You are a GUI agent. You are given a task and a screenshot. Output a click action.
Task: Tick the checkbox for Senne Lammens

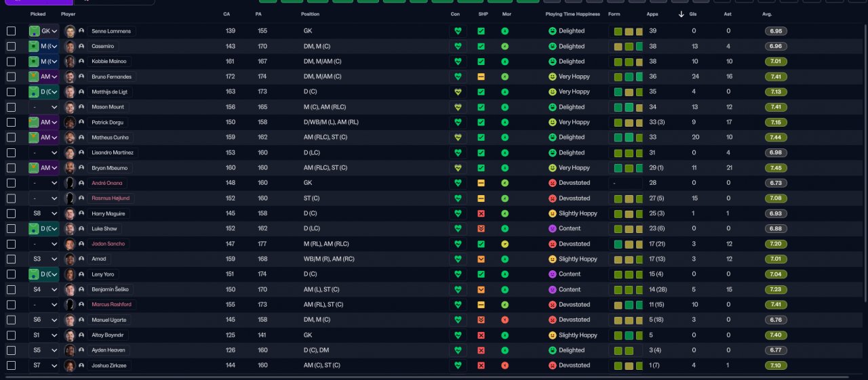coord(11,31)
